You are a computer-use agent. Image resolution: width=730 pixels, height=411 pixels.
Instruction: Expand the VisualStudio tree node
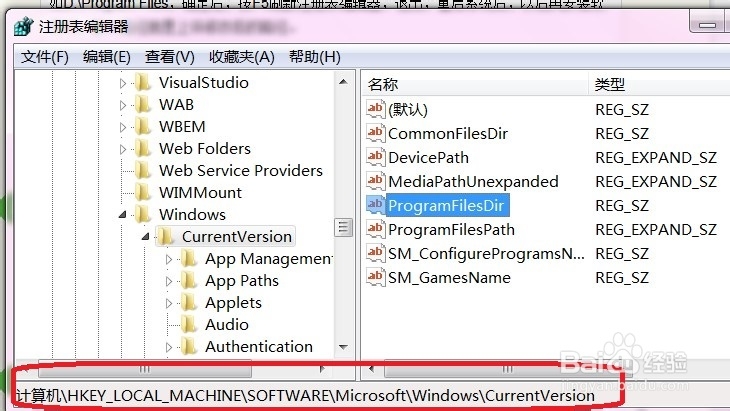click(123, 83)
